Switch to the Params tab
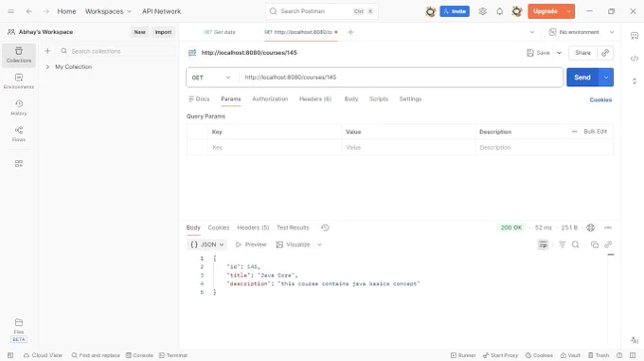Screen dimensions: 644x361 tap(231, 99)
